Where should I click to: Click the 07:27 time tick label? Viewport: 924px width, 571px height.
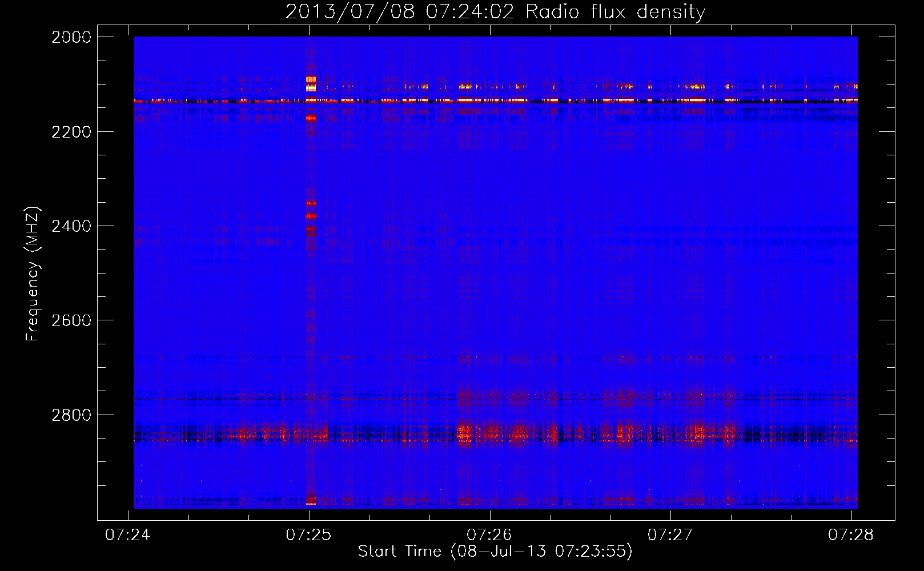(x=670, y=534)
